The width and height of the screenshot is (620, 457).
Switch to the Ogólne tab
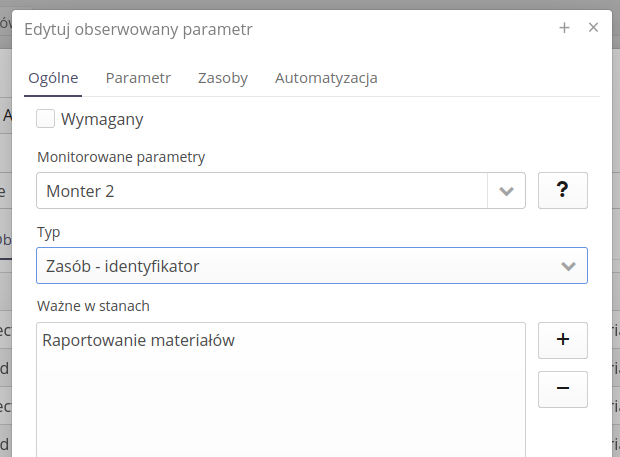pos(53,78)
